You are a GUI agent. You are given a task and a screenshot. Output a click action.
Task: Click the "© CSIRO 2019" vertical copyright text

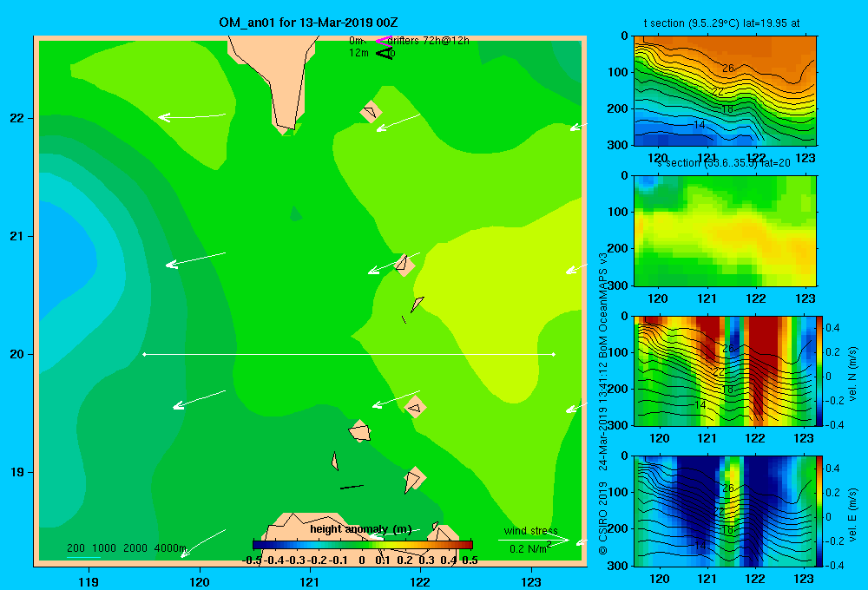click(x=603, y=518)
